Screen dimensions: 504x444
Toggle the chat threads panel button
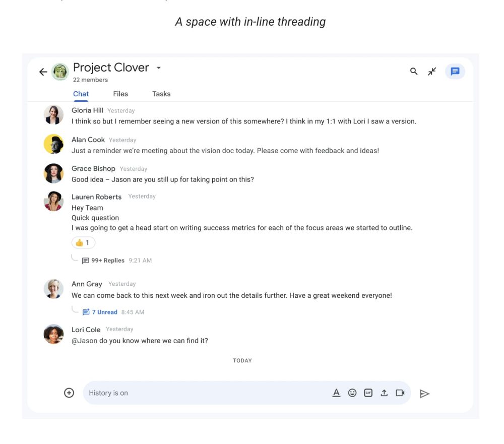(455, 72)
